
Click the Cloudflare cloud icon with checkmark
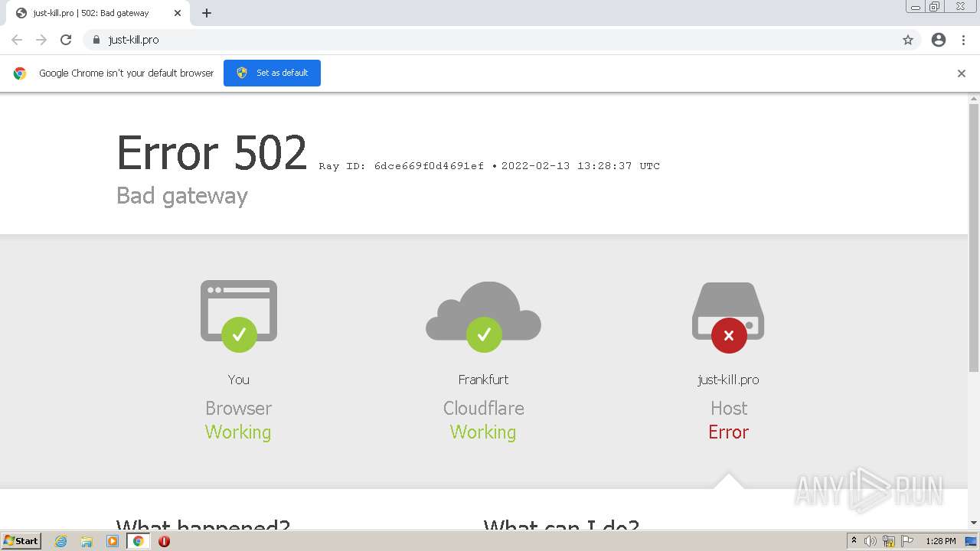coord(483,317)
